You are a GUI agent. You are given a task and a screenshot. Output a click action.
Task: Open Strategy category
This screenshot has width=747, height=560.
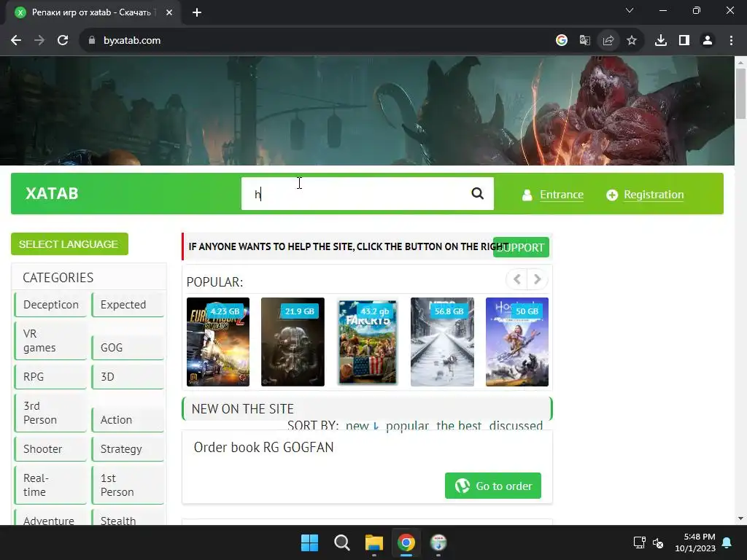[x=128, y=449]
